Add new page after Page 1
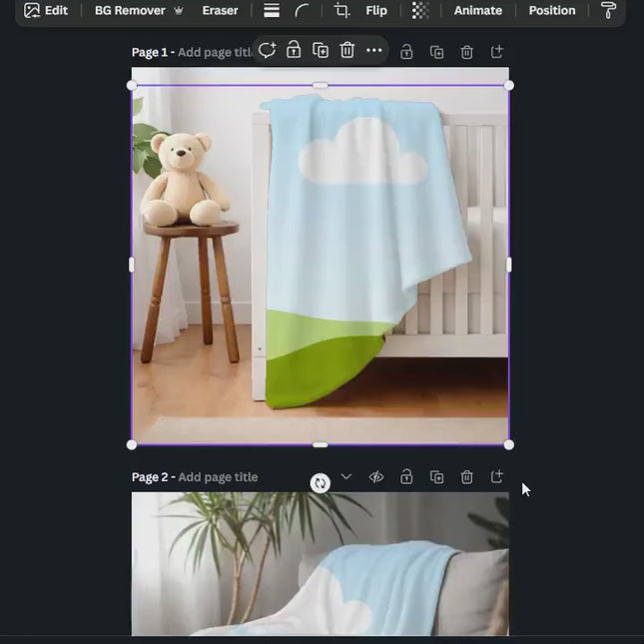Image resolution: width=644 pixels, height=644 pixels. (x=497, y=52)
